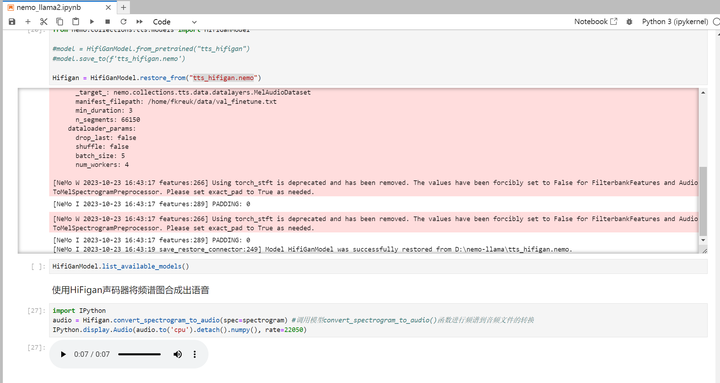
Task: Restart kernel and run all cells
Action: pyautogui.click(x=140, y=22)
